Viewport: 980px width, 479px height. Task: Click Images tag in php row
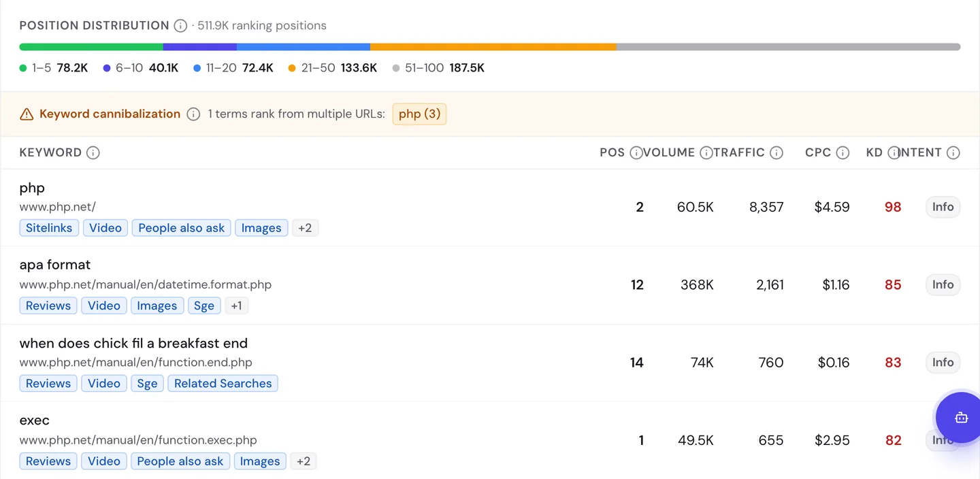point(261,228)
